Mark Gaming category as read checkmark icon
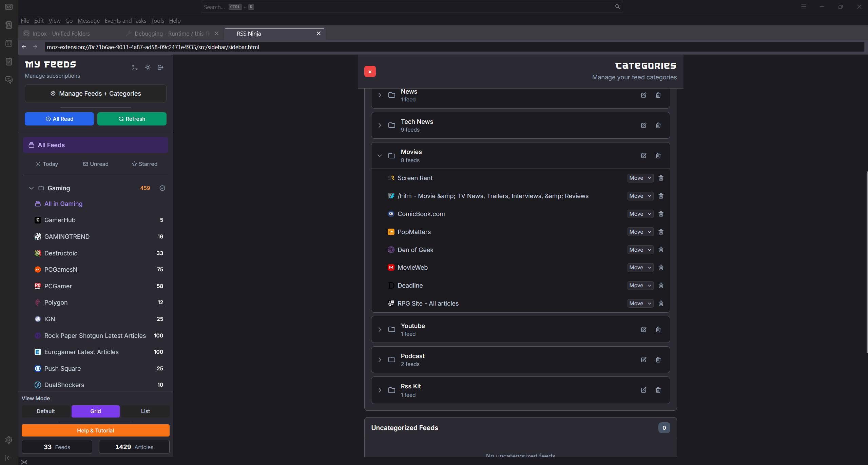This screenshot has width=868, height=465. (162, 188)
